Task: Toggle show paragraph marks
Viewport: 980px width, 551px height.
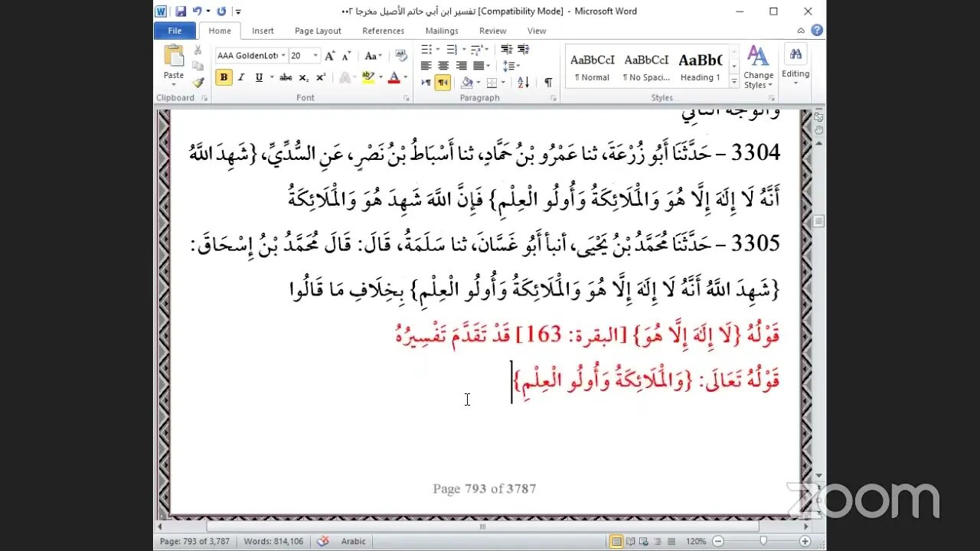Action: [548, 83]
